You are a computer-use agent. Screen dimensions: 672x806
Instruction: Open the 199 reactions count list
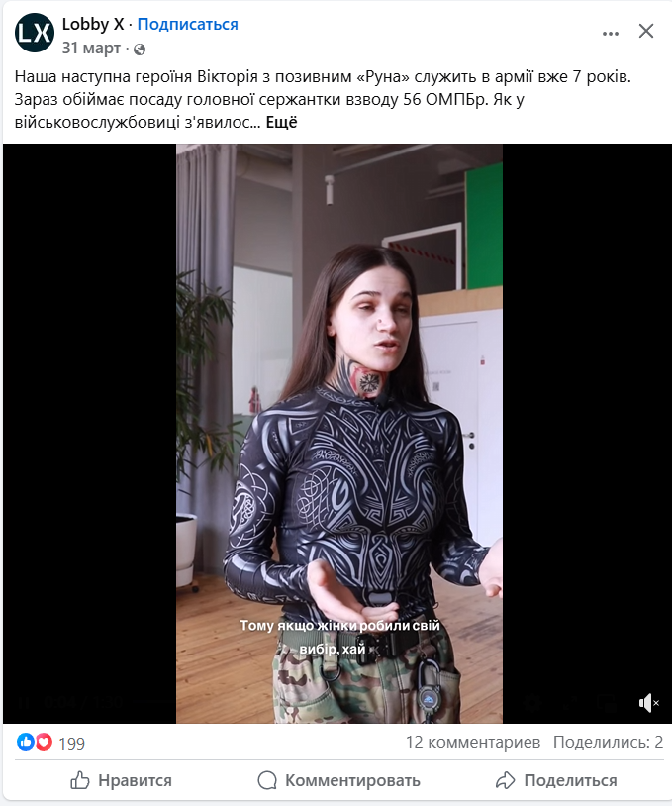pyautogui.click(x=72, y=744)
